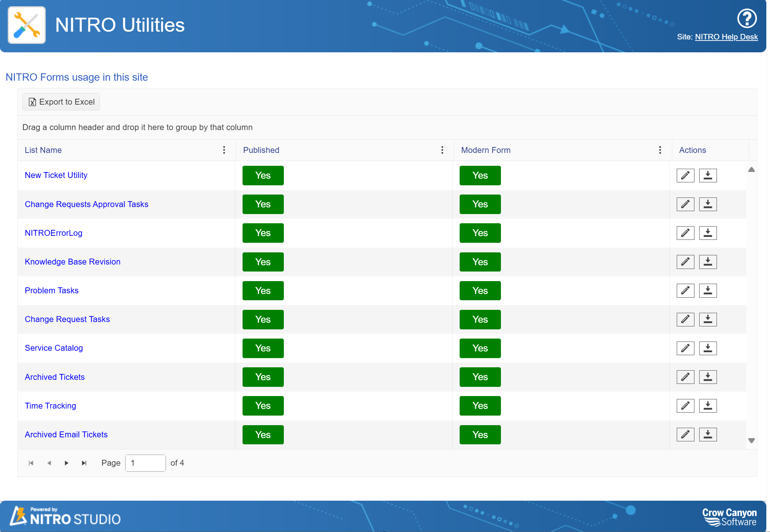770x532 pixels.
Task: Open New Ticket Utility list
Action: (x=56, y=175)
